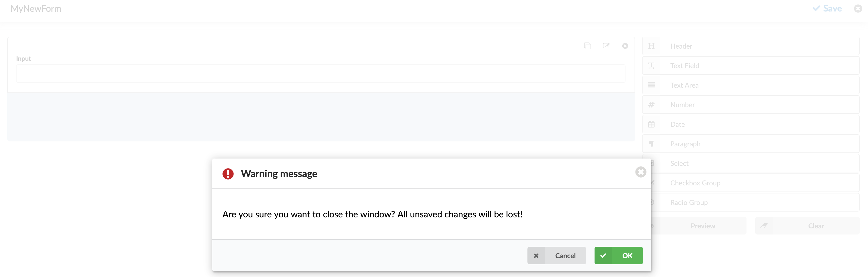Expand the Input field settings panel
The image size is (868, 277).
[x=606, y=46]
